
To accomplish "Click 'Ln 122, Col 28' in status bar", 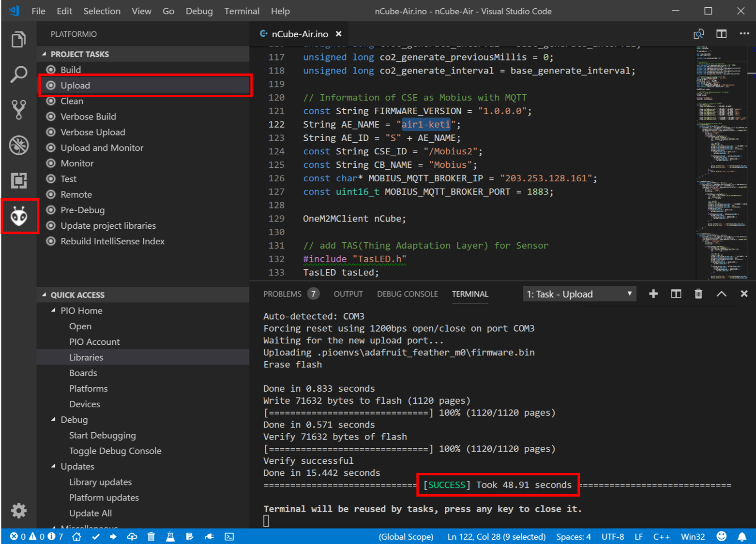I will point(496,536).
